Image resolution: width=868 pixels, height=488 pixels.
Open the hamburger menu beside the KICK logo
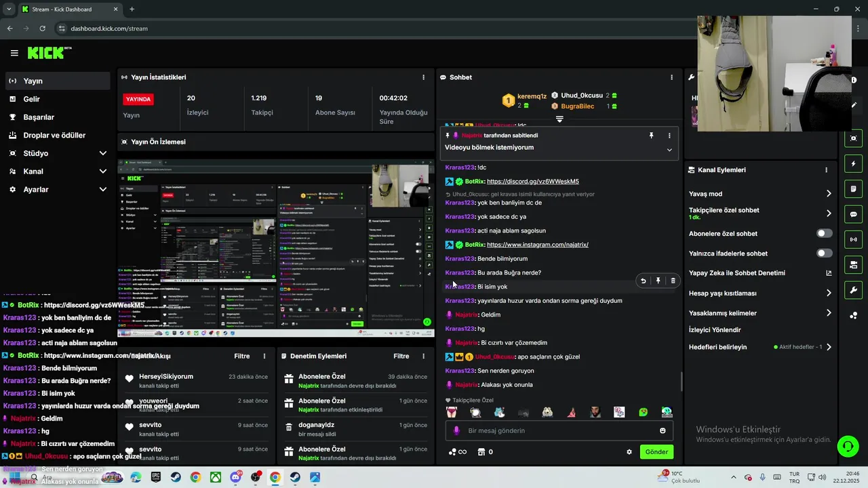(14, 53)
